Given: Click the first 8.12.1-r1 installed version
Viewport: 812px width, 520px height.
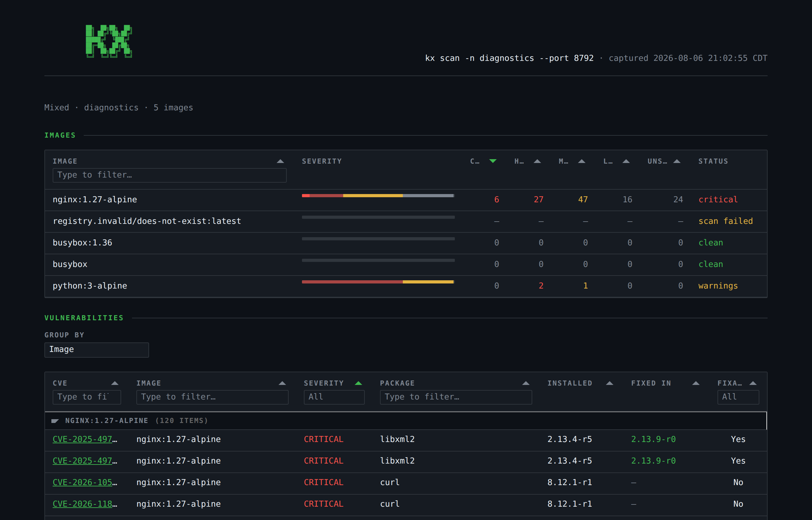Looking at the screenshot, I should 569,483.
